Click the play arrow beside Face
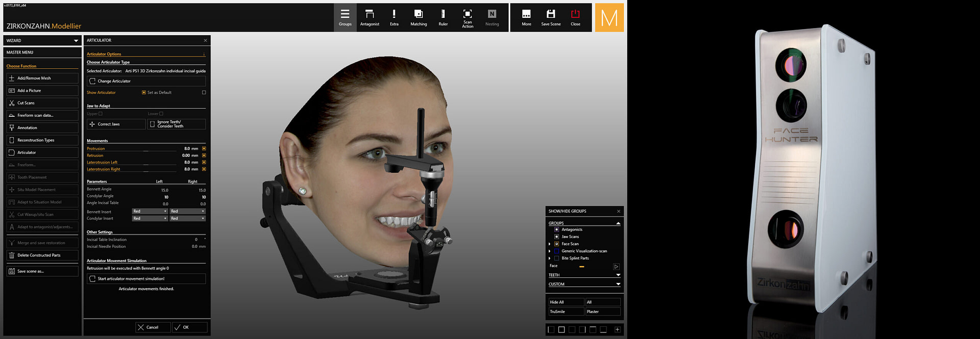Viewport: 980px width, 339px height. pyautogui.click(x=616, y=267)
